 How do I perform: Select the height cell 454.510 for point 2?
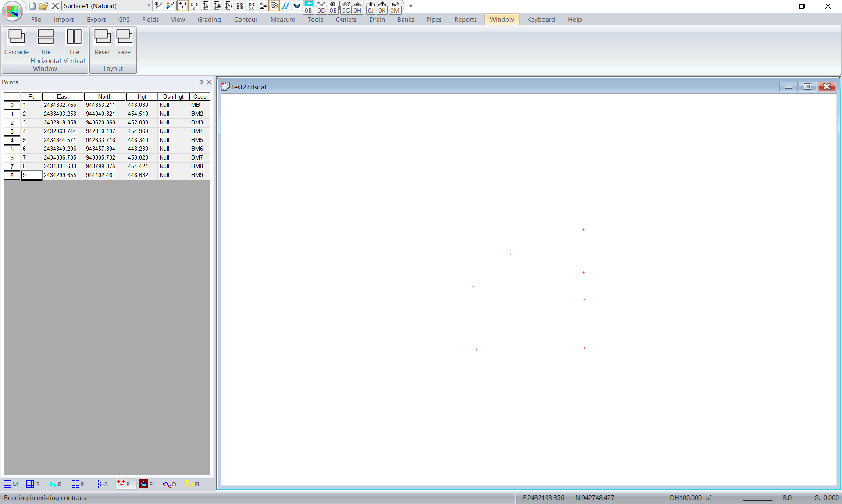pyautogui.click(x=141, y=114)
